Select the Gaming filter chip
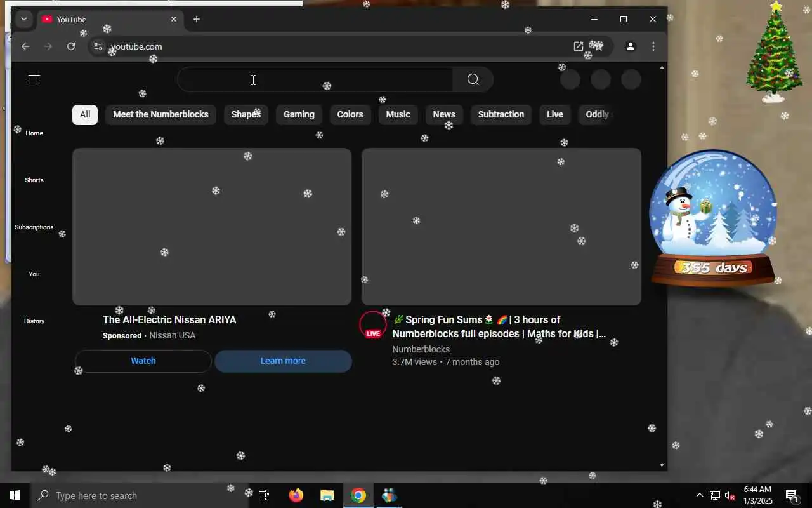 tap(299, 114)
